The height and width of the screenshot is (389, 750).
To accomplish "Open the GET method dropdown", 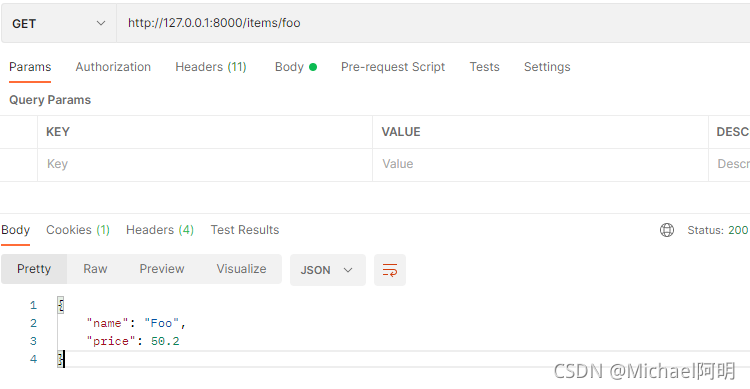I will click(59, 23).
